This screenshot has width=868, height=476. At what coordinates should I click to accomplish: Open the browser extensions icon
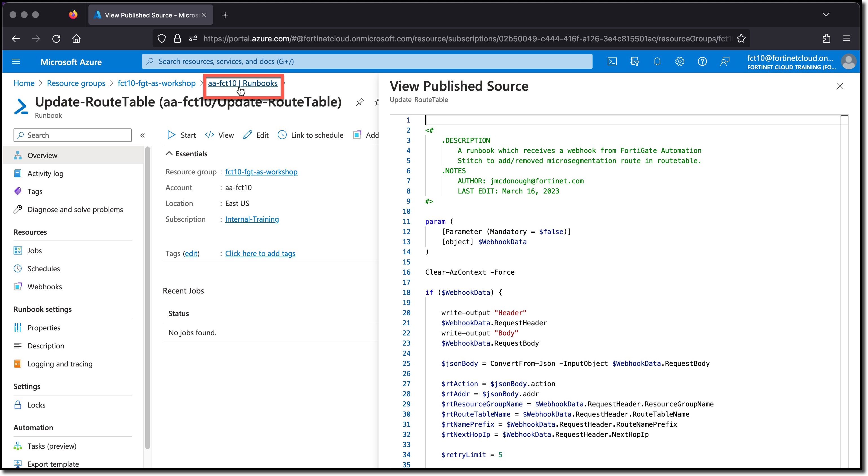[826, 39]
